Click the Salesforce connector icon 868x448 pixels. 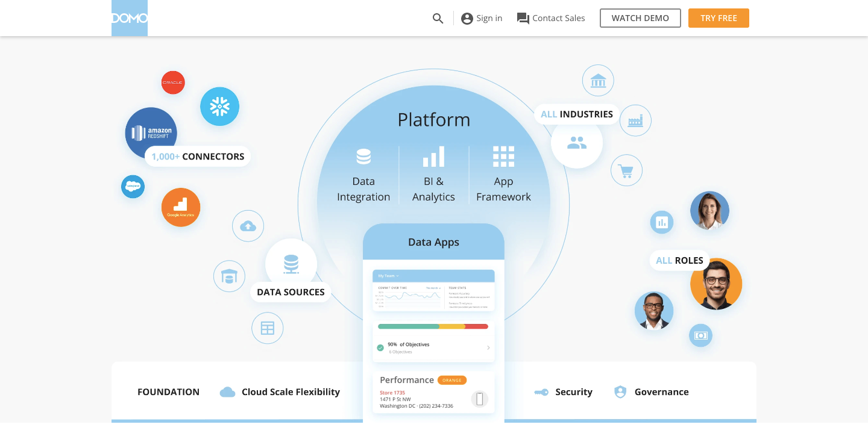pos(133,187)
